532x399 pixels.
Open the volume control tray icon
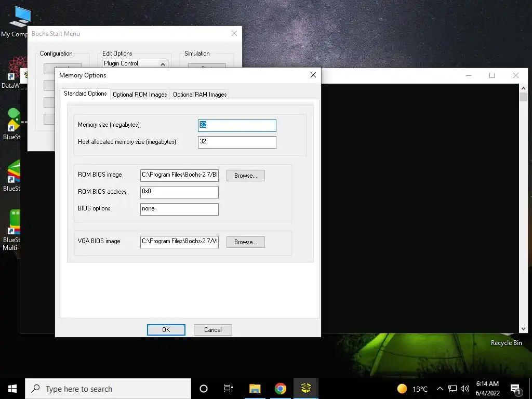[465, 389]
